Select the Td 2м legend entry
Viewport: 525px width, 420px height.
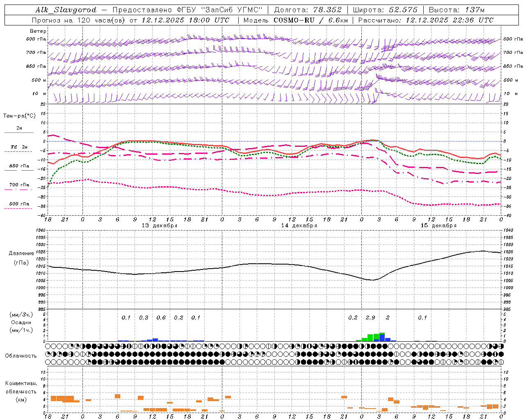click(x=19, y=147)
